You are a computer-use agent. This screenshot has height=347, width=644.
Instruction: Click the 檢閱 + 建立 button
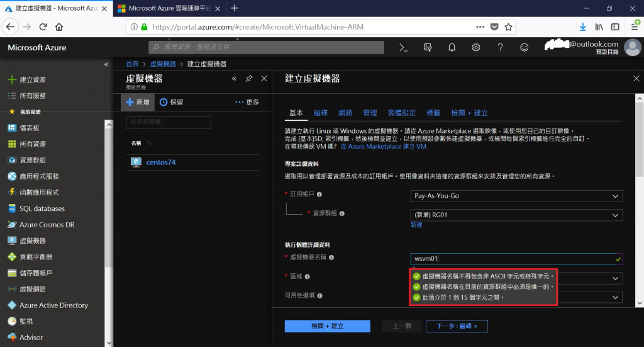(x=327, y=326)
